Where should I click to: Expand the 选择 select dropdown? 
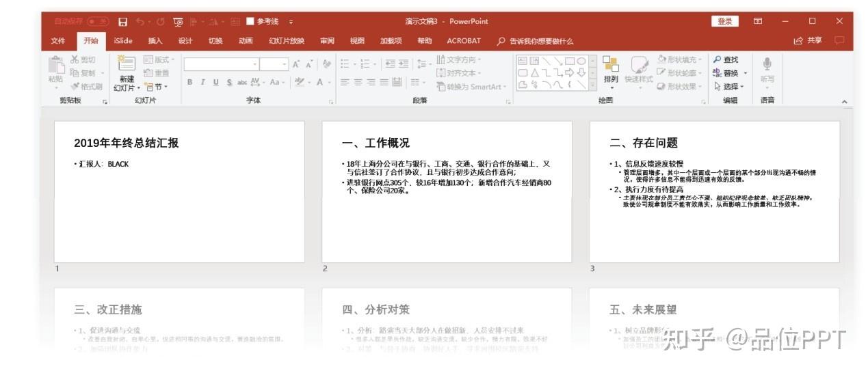(x=730, y=87)
